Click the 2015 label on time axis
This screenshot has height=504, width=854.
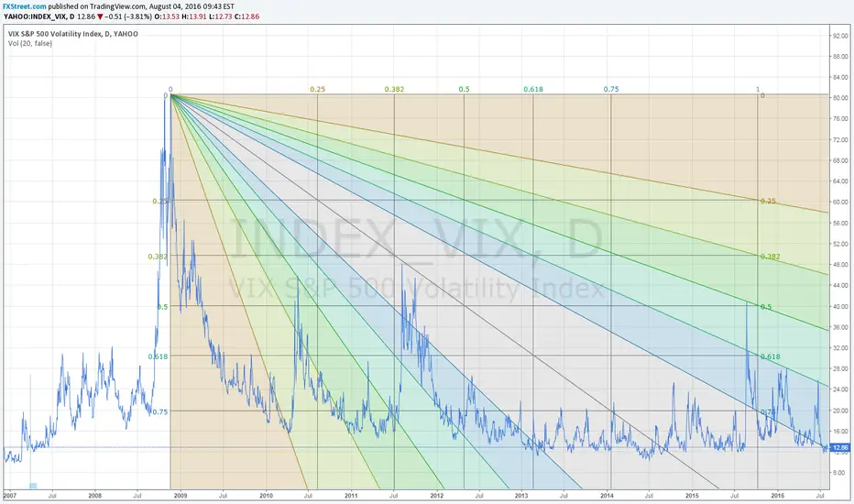tap(692, 496)
